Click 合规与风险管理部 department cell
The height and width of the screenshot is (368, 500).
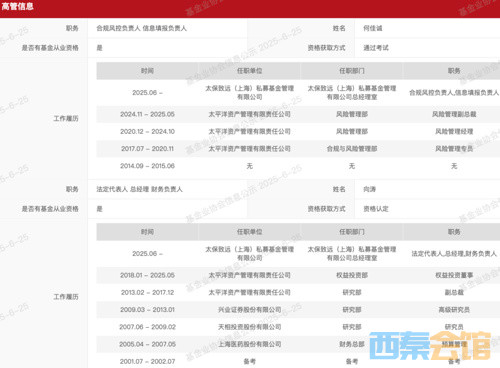coord(352,149)
